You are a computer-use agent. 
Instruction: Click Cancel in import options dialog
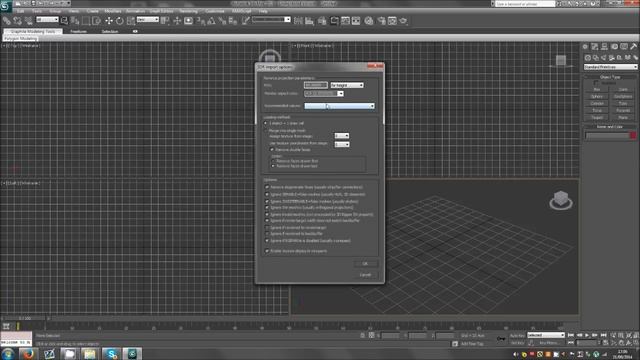pyautogui.click(x=365, y=275)
